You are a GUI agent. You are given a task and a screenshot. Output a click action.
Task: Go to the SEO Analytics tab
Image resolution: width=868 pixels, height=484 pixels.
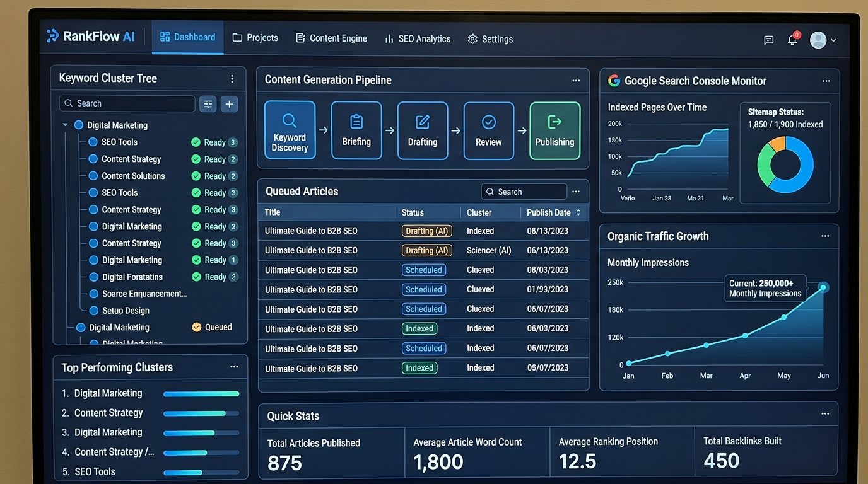pos(418,39)
